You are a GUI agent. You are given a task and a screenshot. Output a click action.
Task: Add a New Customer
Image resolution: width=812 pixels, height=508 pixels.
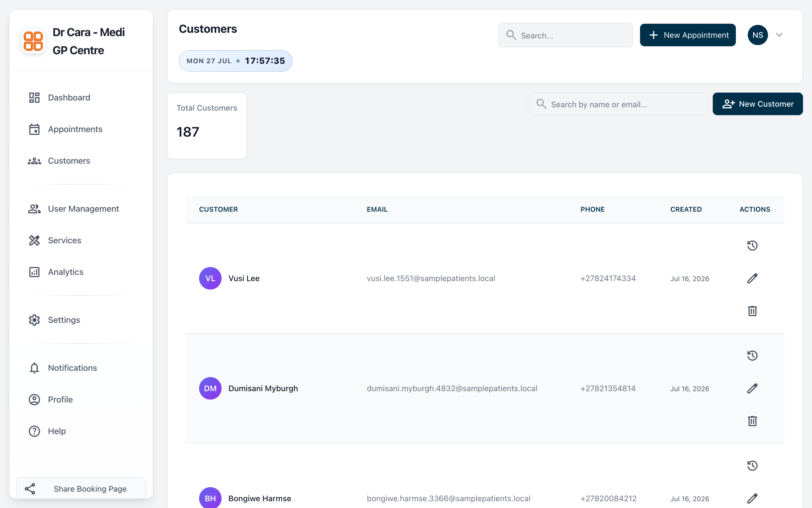click(x=758, y=104)
